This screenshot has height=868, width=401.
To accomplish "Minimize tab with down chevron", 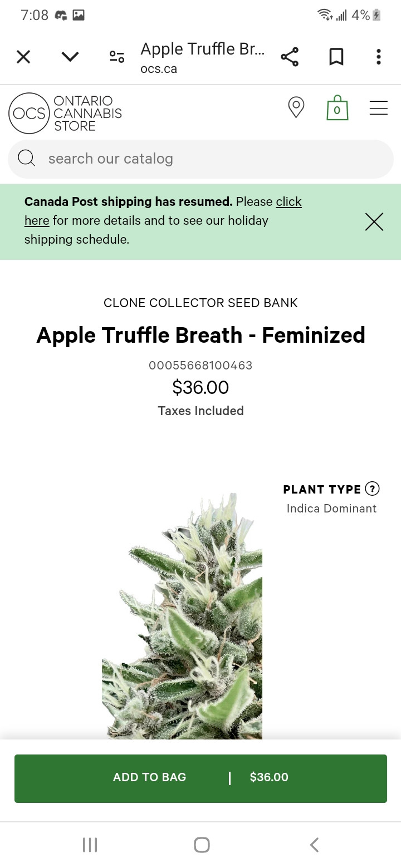I will 70,57.
